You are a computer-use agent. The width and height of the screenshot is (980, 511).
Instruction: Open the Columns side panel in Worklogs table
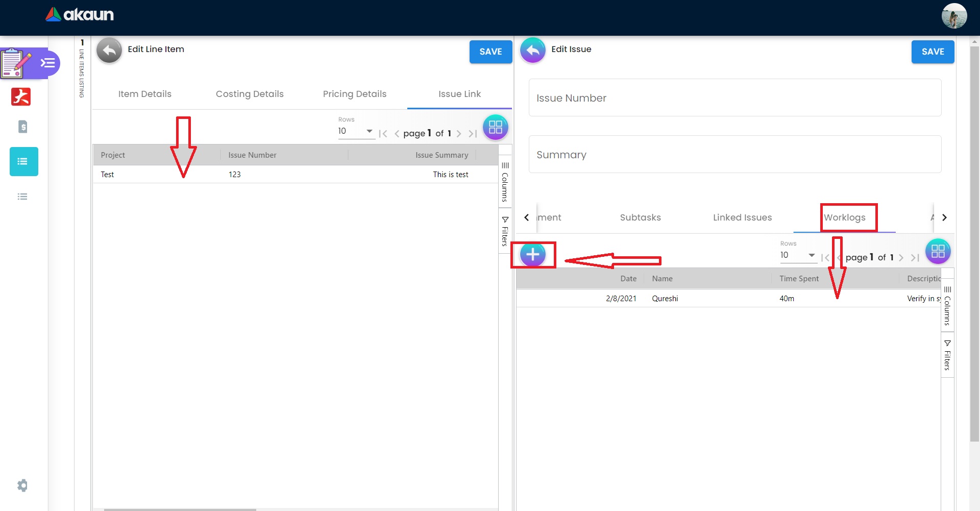pyautogui.click(x=947, y=306)
